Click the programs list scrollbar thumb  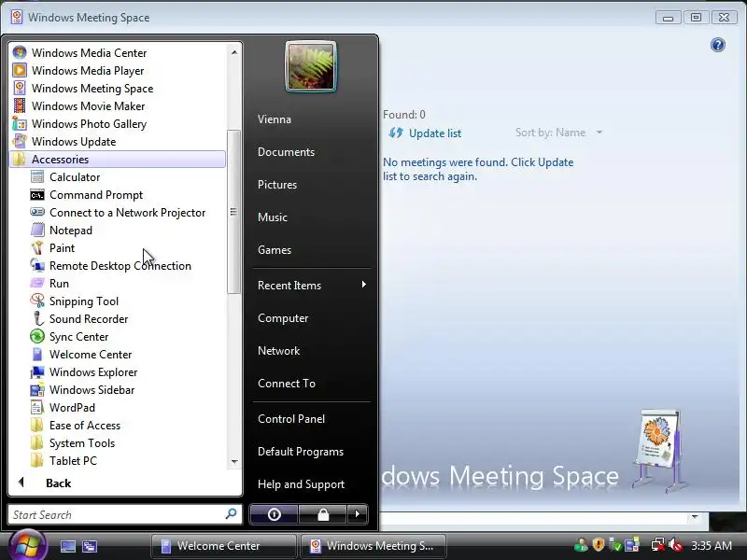coord(233,212)
